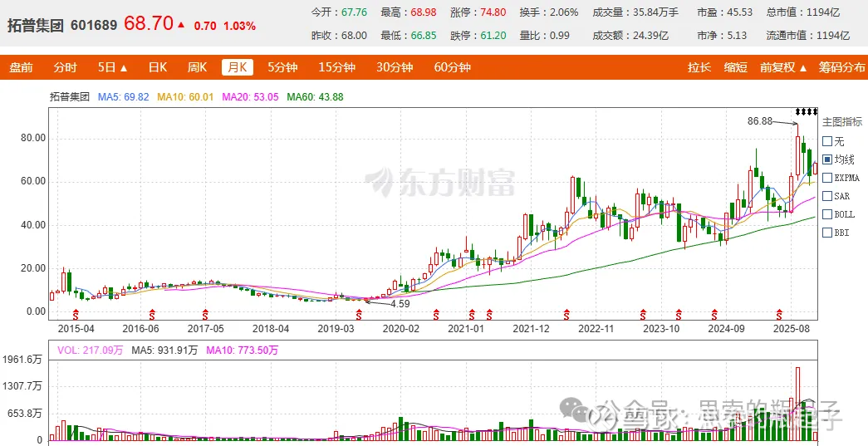Expand the 5日 period dropdown
868x446 pixels.
112,67
